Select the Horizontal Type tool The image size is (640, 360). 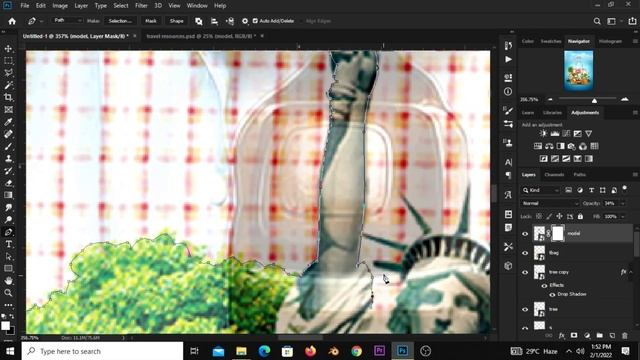pyautogui.click(x=8, y=244)
